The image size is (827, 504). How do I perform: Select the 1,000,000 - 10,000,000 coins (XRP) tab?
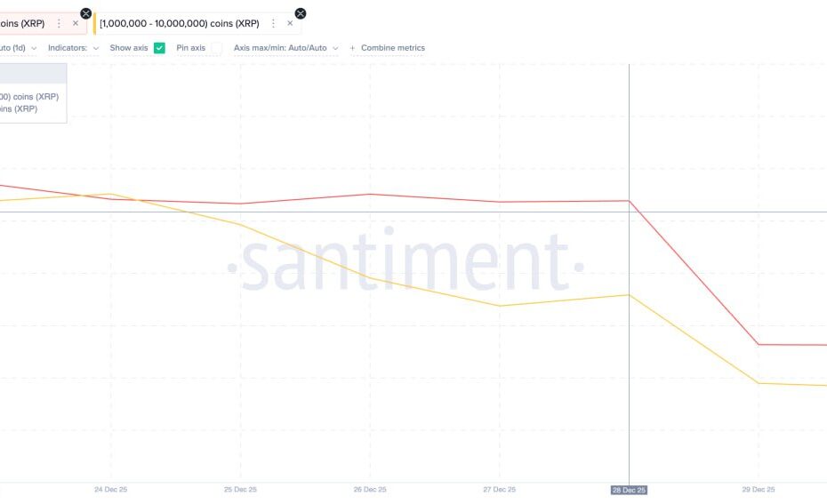point(180,23)
